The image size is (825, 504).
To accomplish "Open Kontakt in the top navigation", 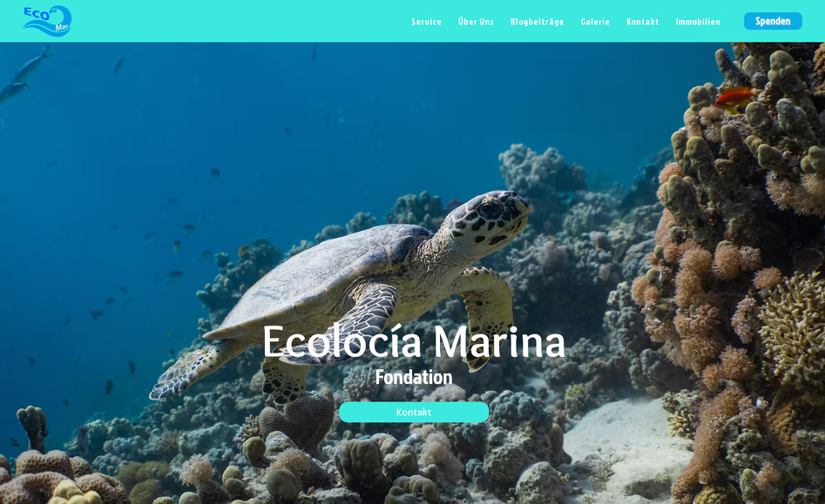I will point(642,22).
